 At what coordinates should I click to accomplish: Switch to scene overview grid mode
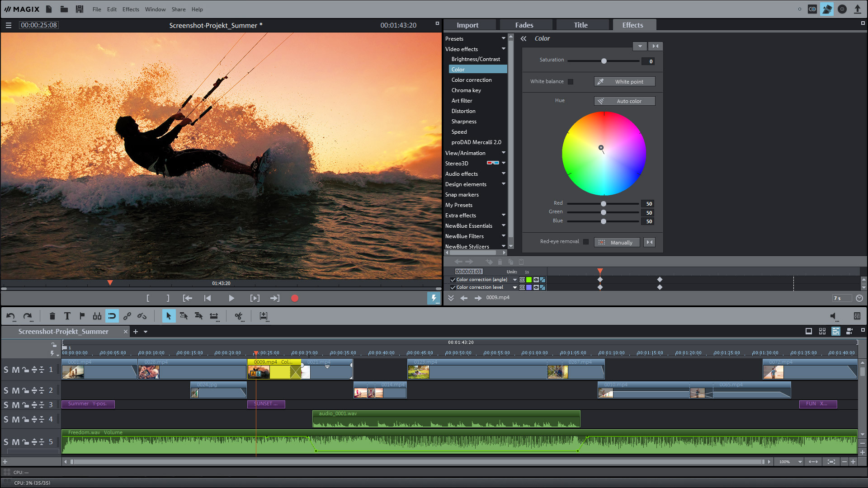(x=822, y=331)
